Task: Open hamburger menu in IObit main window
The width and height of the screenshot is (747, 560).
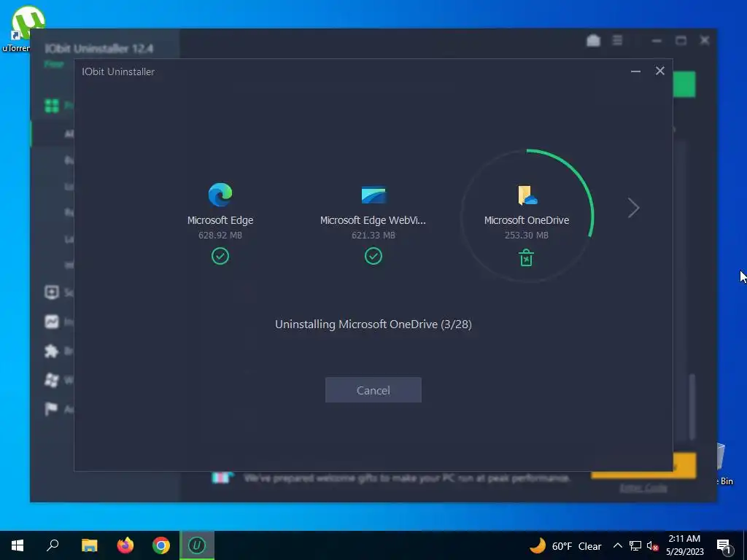Action: click(x=617, y=41)
